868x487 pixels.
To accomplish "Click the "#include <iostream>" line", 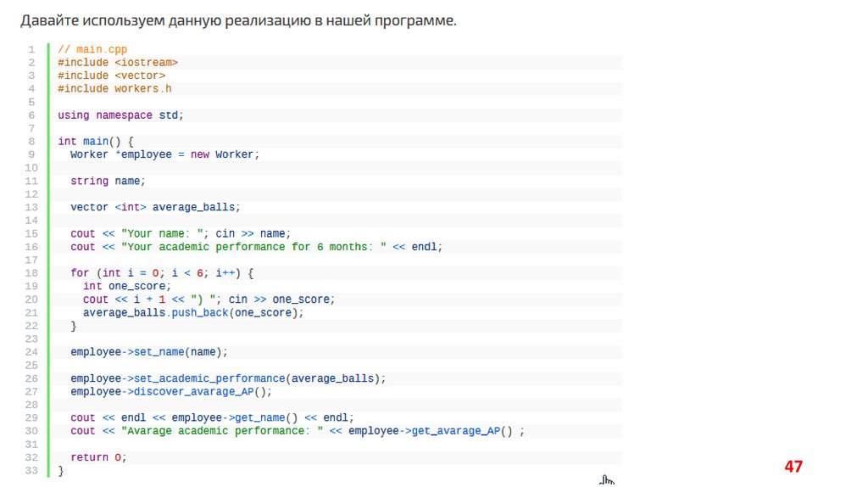I will click(x=118, y=62).
